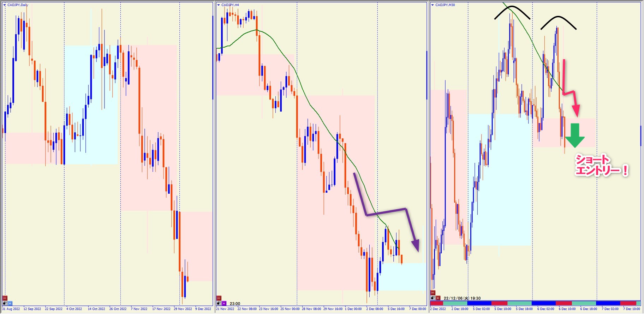The image size is (644, 314).
Task: Click the CADJPY,M30 chart title label
Action: point(445,5)
